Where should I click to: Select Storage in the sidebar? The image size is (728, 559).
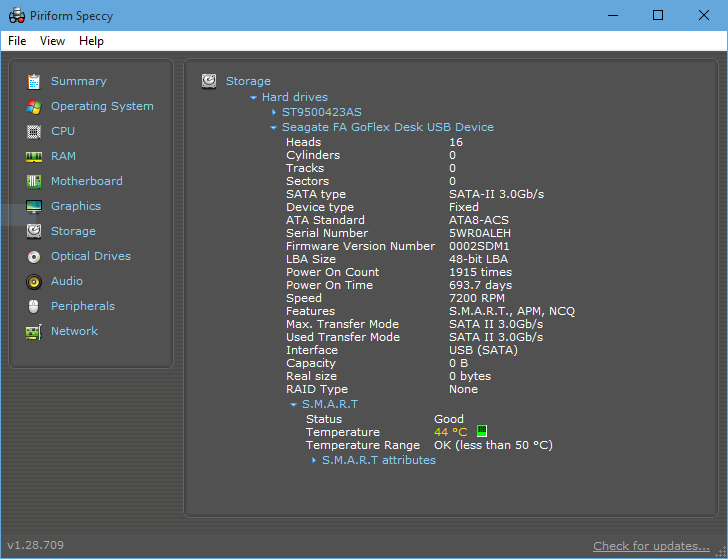(73, 231)
